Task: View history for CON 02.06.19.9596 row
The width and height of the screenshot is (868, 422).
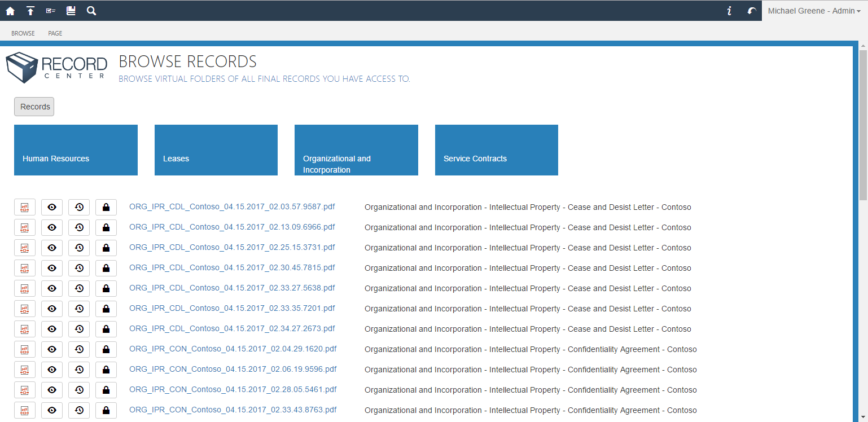Action: (79, 370)
